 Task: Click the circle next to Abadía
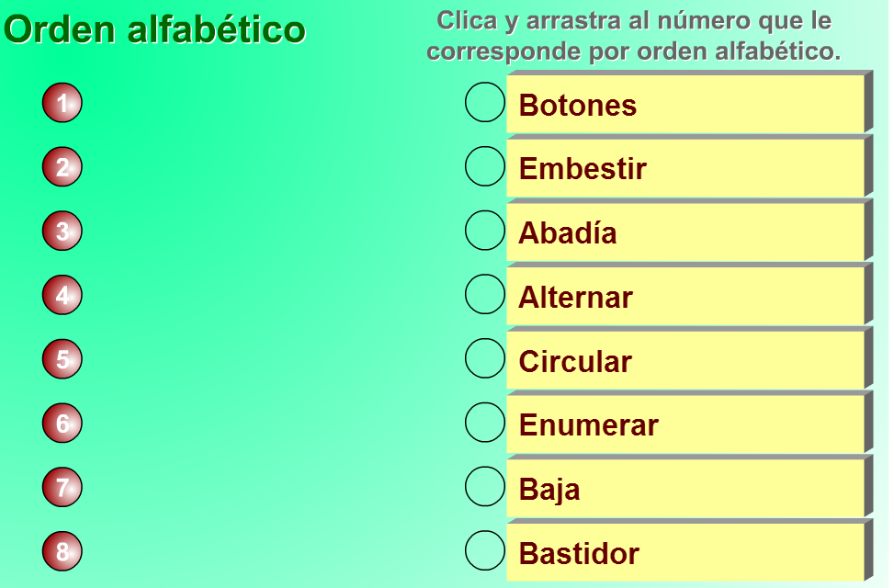coord(484,232)
